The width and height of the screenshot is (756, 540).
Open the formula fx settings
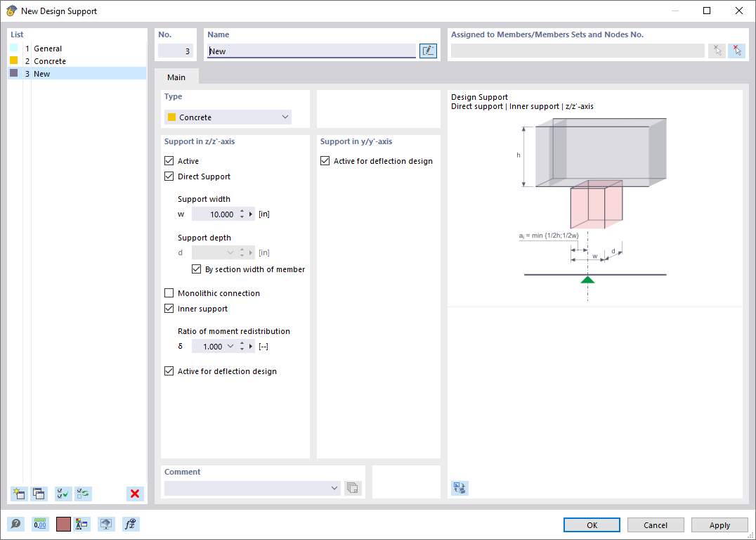(130, 524)
